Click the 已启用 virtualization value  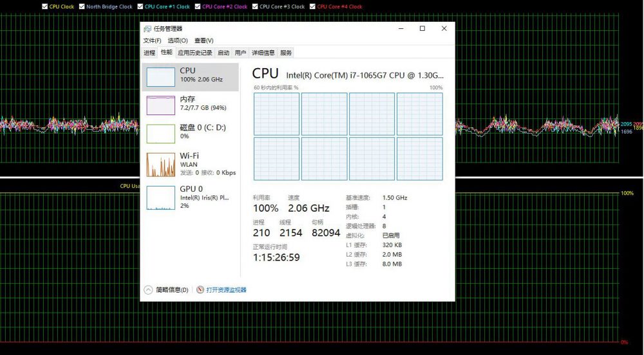391,236
